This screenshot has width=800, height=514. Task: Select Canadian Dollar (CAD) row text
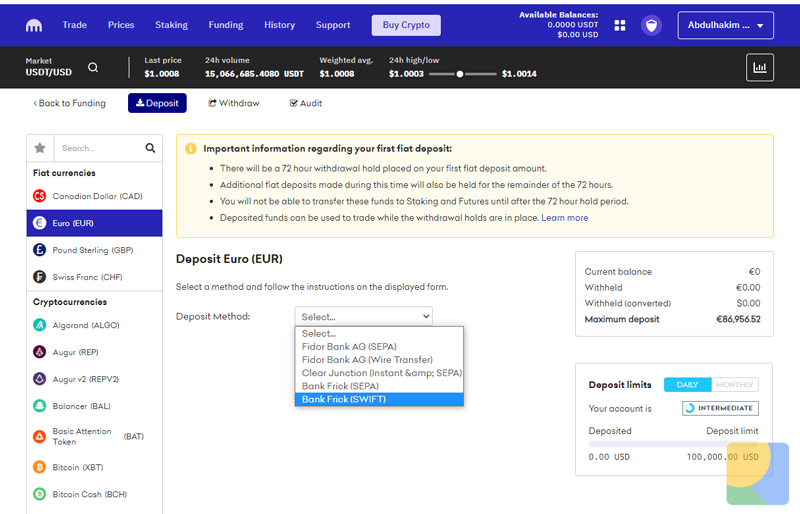[x=97, y=196]
